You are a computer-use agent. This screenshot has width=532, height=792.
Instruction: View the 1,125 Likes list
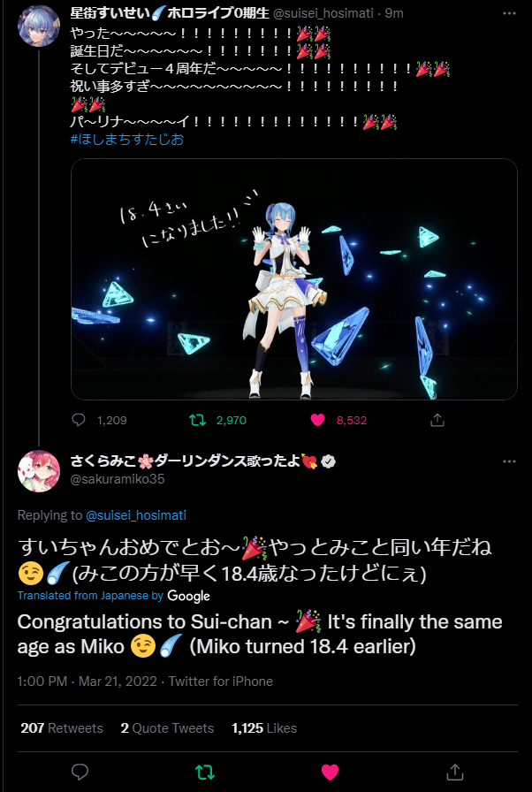coord(264,727)
